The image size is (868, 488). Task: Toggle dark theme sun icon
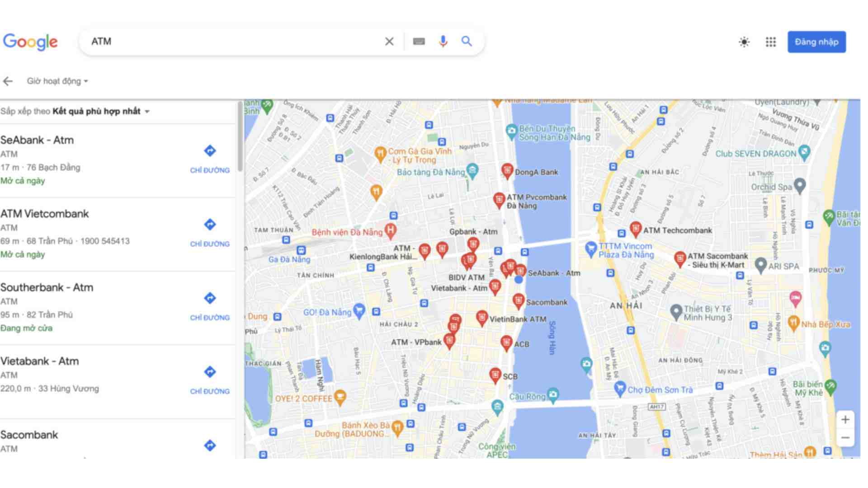(744, 42)
